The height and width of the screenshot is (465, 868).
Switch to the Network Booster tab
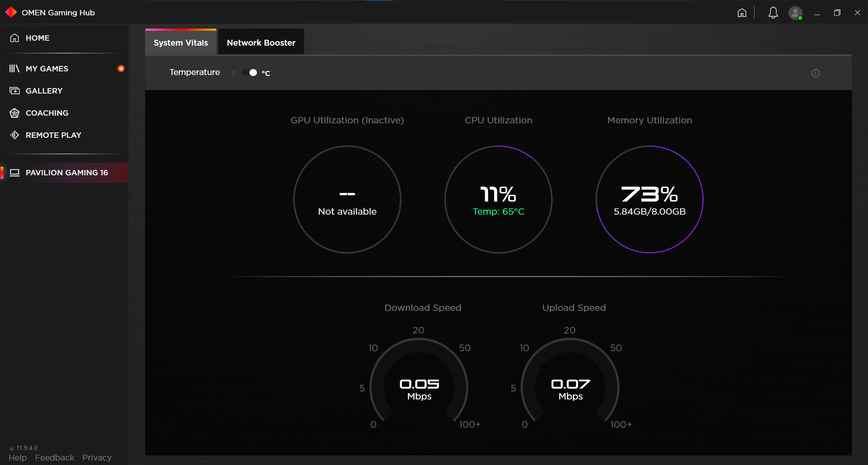(x=260, y=42)
